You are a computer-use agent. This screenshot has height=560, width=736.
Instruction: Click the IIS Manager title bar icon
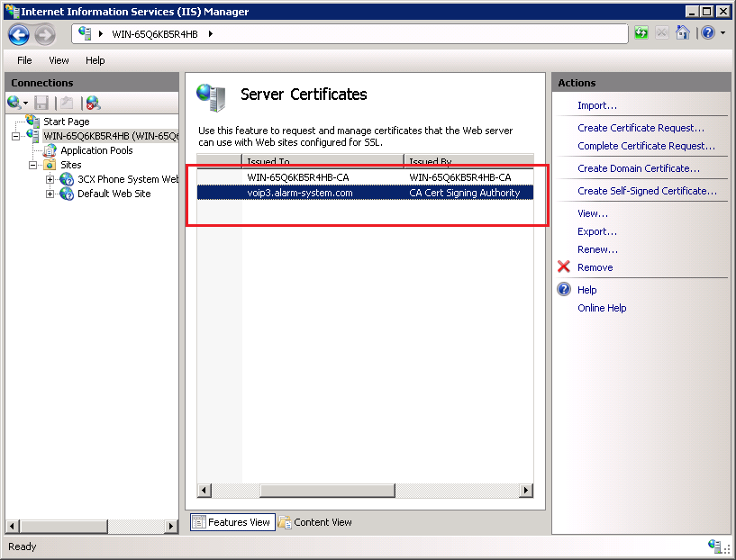point(12,10)
